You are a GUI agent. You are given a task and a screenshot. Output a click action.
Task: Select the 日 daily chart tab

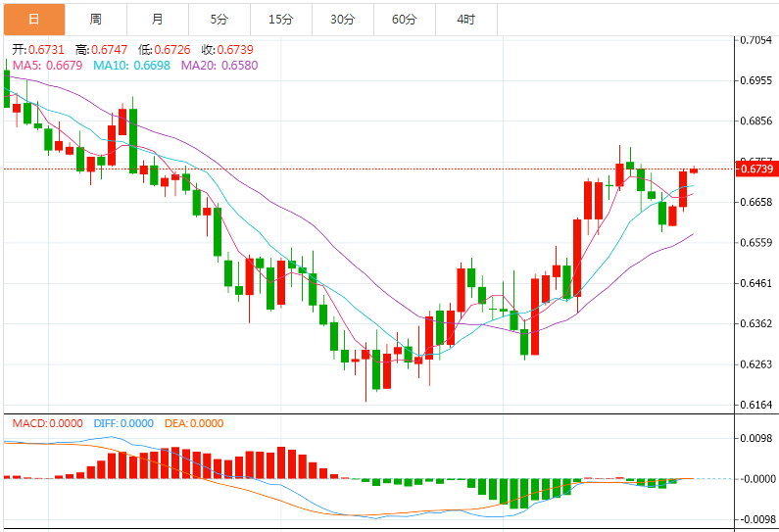click(x=34, y=19)
